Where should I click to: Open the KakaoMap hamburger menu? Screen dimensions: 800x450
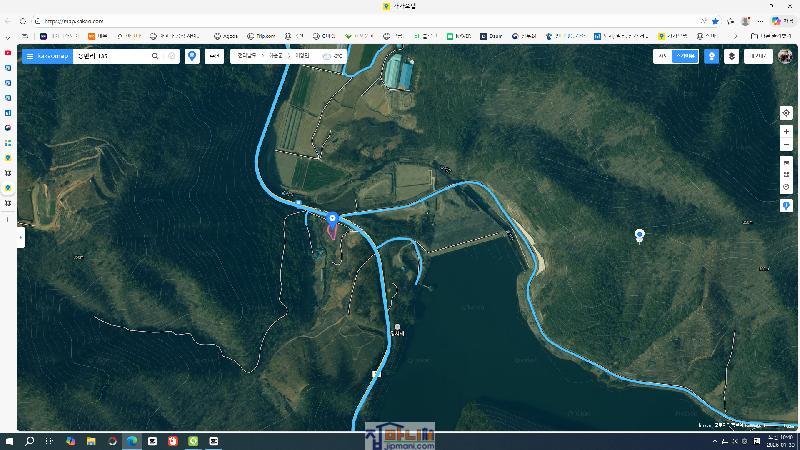[x=30, y=56]
